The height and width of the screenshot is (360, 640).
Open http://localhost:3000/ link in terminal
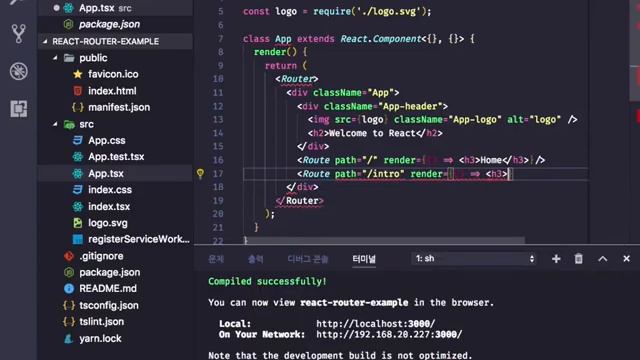click(376, 324)
